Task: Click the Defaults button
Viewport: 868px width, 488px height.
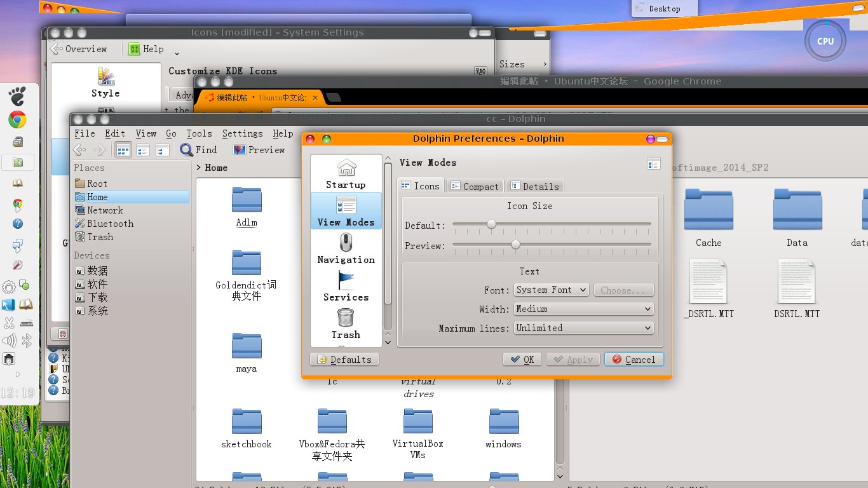Action: pyautogui.click(x=344, y=360)
